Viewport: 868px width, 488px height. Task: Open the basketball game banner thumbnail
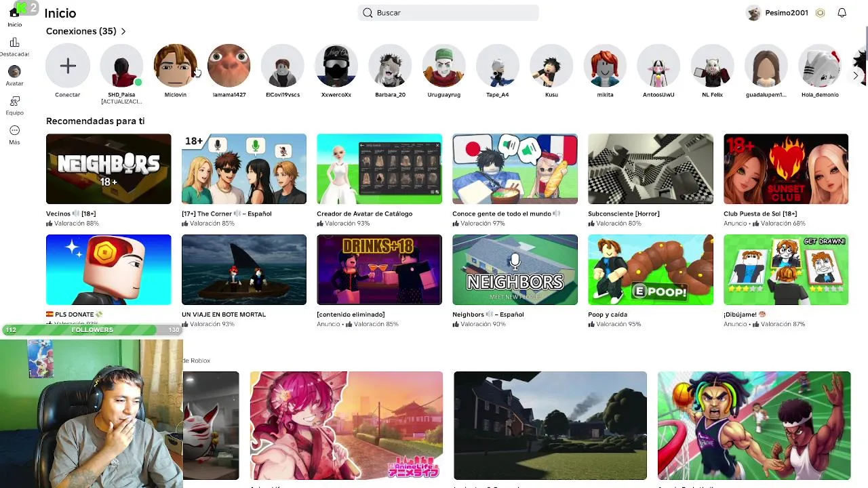coord(754,426)
